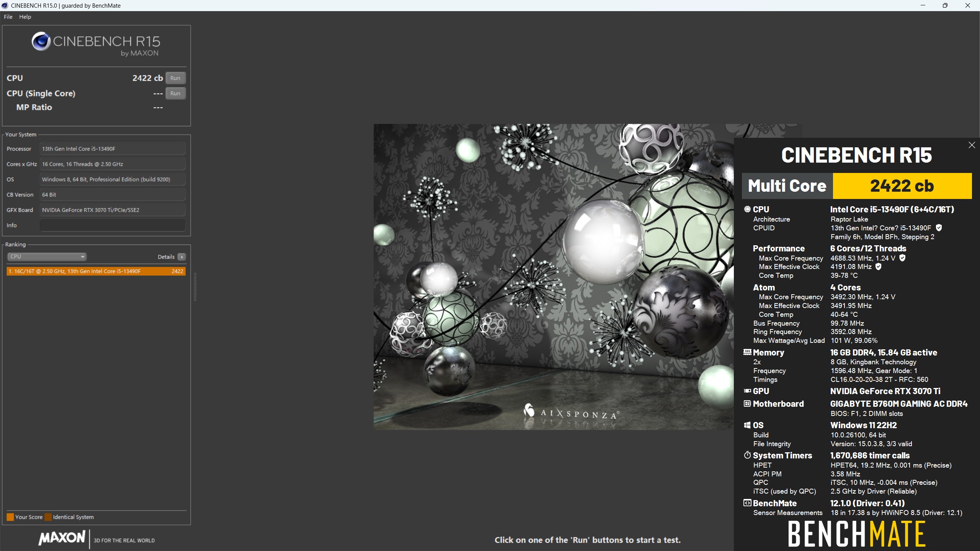Select the i5-13490F ranking entry
Screen dimensions: 980x551
tap(96, 271)
